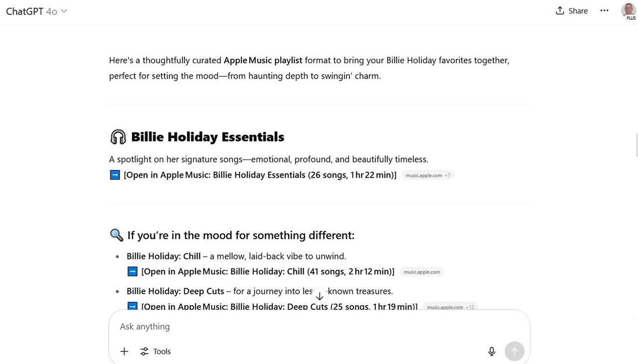The height and width of the screenshot is (364, 638).
Task: Open the Billie Holiday: Deep Cuts link
Action: tap(280, 306)
